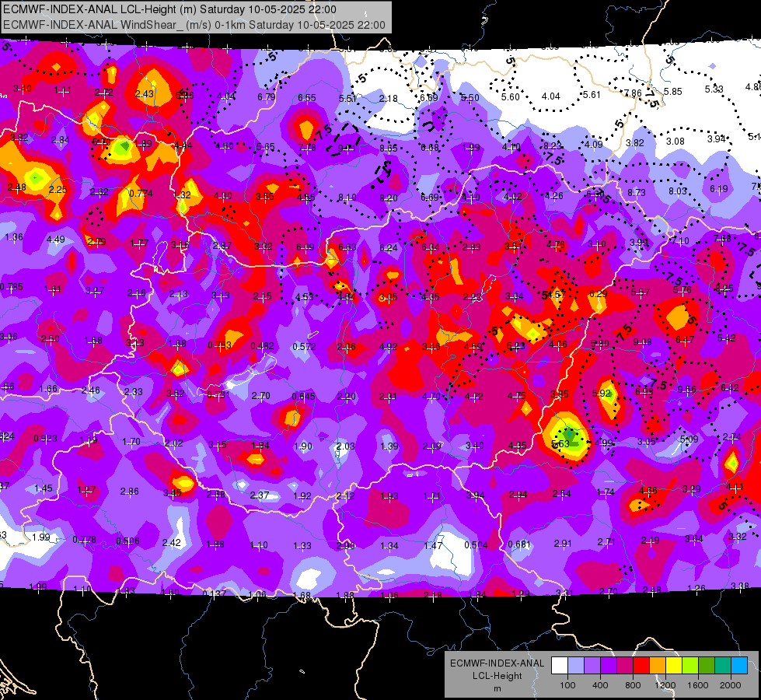Click the wind shear value 8.73
The width and height of the screenshot is (761, 700).
coord(637,192)
